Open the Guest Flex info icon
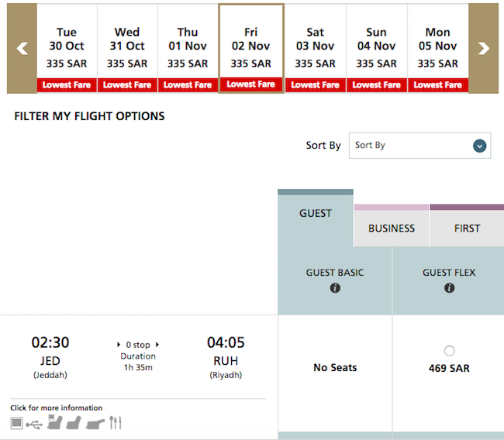This screenshot has height=440, width=504. pos(449,287)
